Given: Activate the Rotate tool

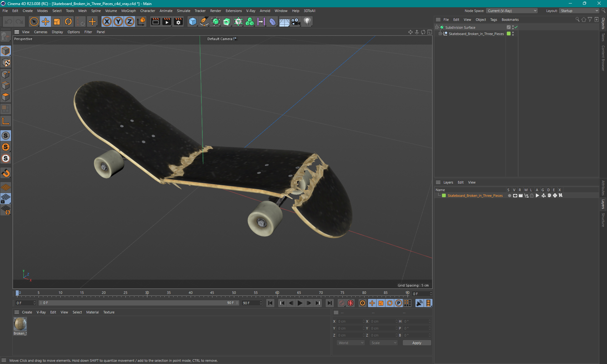Looking at the screenshot, I should (68, 21).
